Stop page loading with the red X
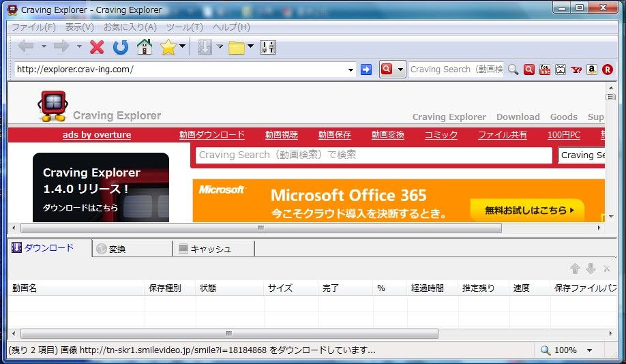 click(97, 47)
